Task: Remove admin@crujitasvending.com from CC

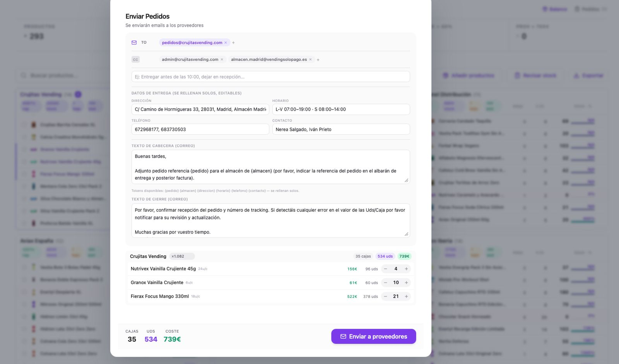Action: coord(222,60)
